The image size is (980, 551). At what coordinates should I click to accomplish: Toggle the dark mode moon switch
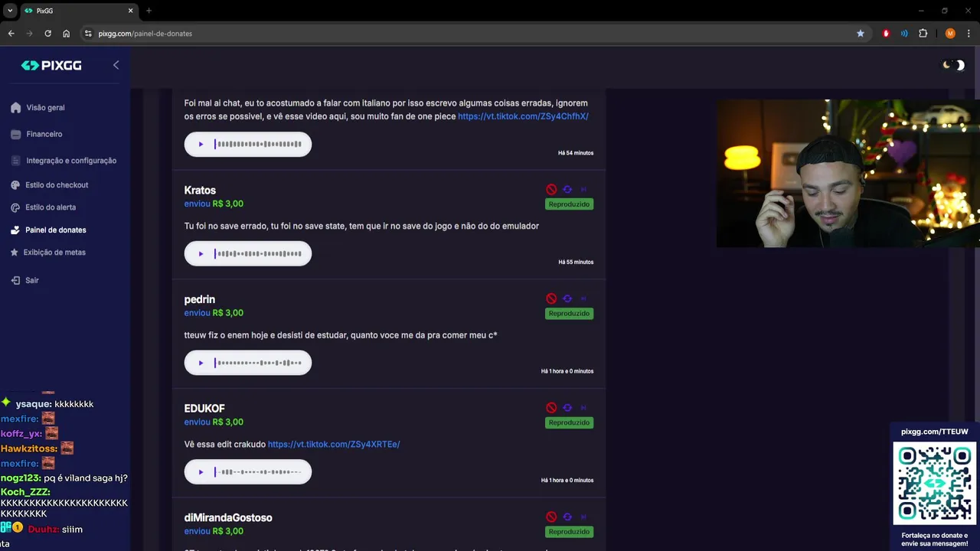coord(954,65)
